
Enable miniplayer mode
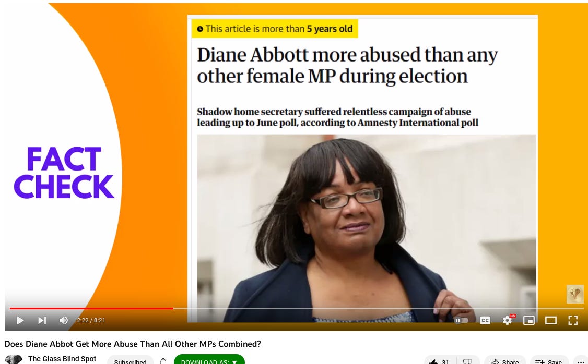529,320
